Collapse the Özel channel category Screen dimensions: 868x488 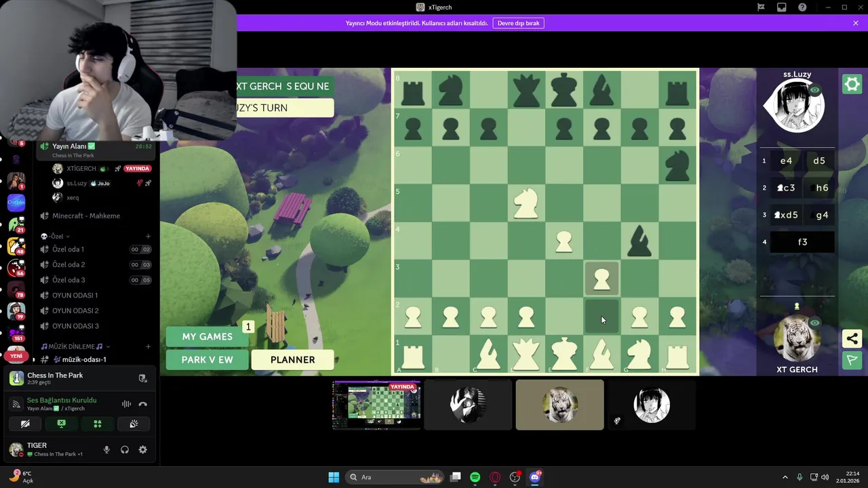pos(55,237)
